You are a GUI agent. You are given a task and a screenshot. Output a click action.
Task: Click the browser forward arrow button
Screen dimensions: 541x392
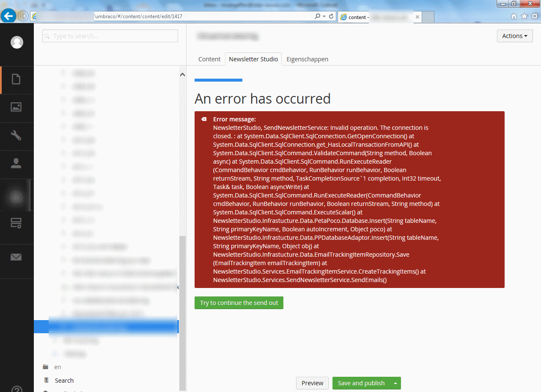[23, 16]
